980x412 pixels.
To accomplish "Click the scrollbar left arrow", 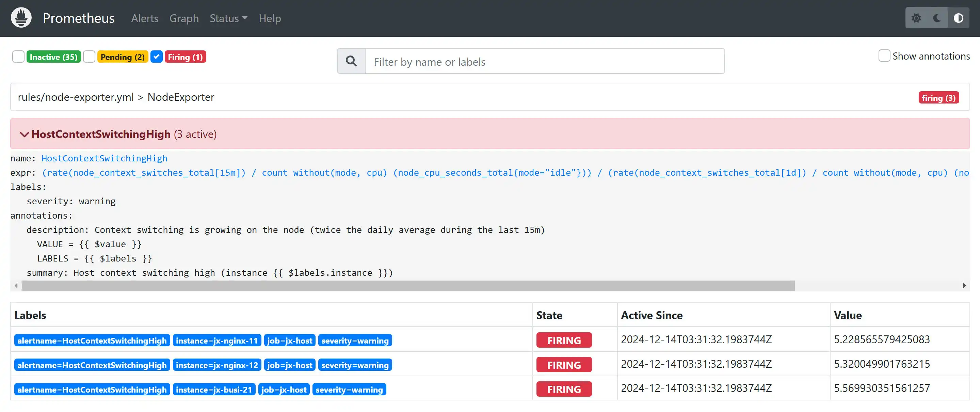I will click(16, 286).
